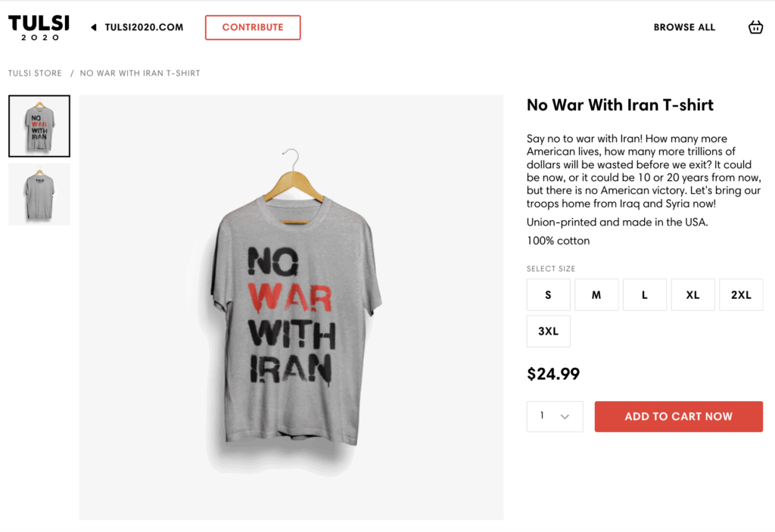Screen dimensions: 775x532
Task: Select the front view shirt thumbnail
Action: pos(39,126)
